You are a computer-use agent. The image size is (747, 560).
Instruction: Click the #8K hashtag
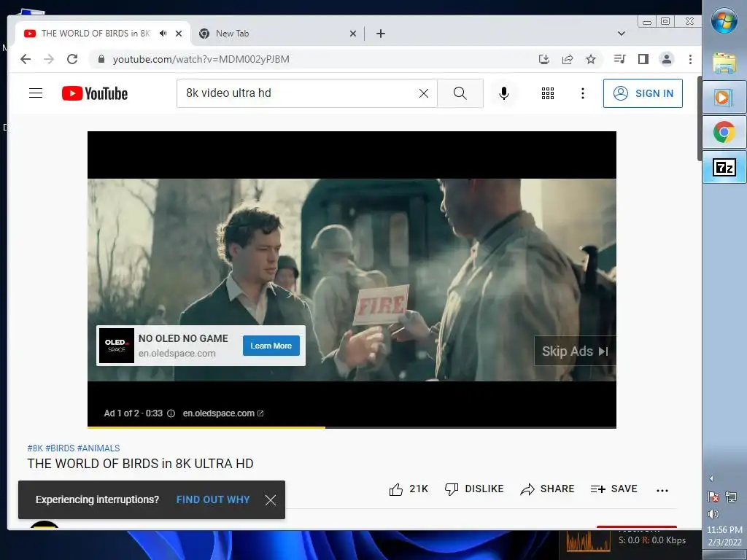[x=35, y=448]
